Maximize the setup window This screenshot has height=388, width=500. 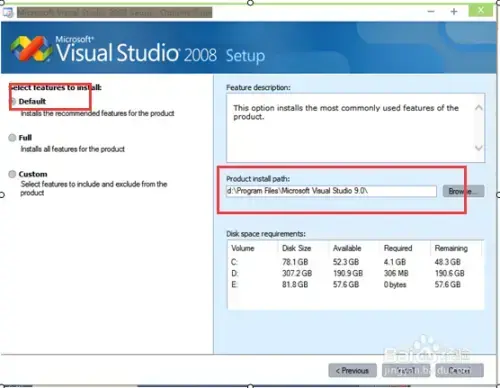(x=454, y=12)
